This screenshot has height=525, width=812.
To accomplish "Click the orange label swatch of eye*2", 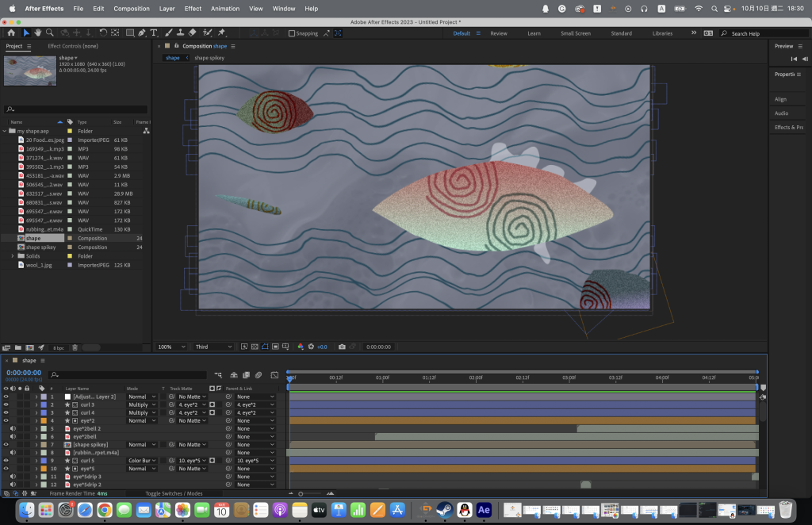I will pos(44,420).
